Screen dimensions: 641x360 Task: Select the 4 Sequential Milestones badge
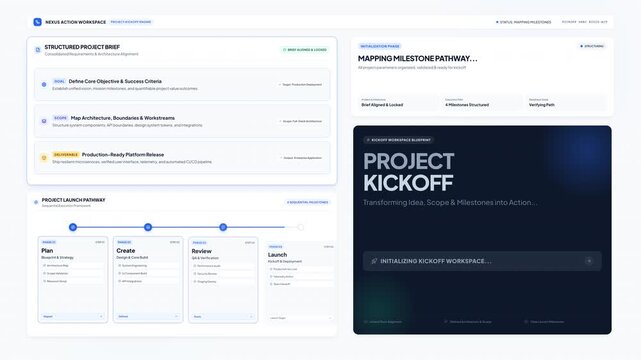pos(307,202)
